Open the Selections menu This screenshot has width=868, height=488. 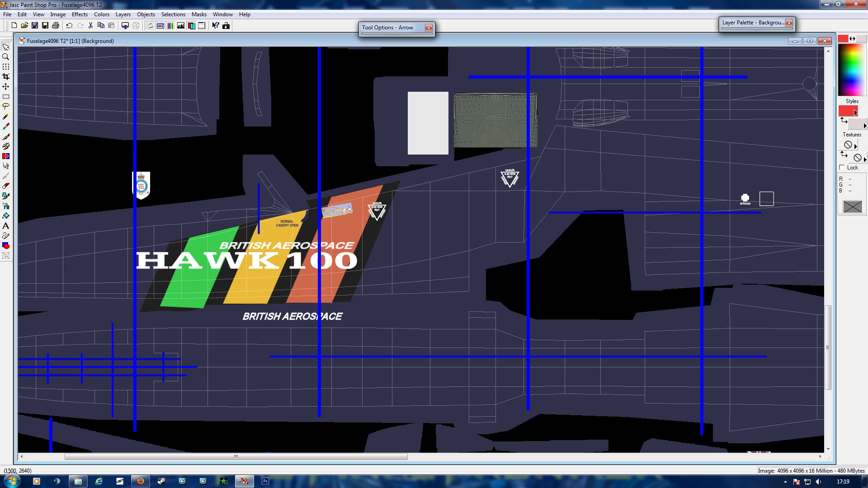(x=173, y=14)
